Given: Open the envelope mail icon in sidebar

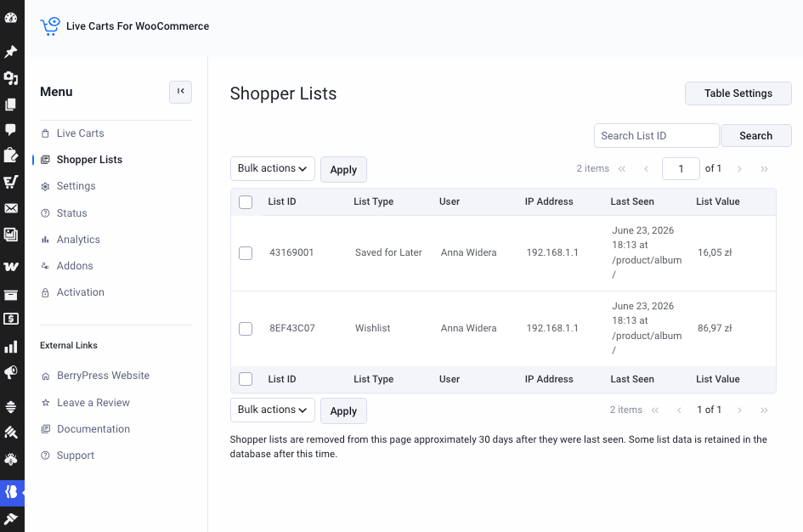Looking at the screenshot, I should pos(11,208).
